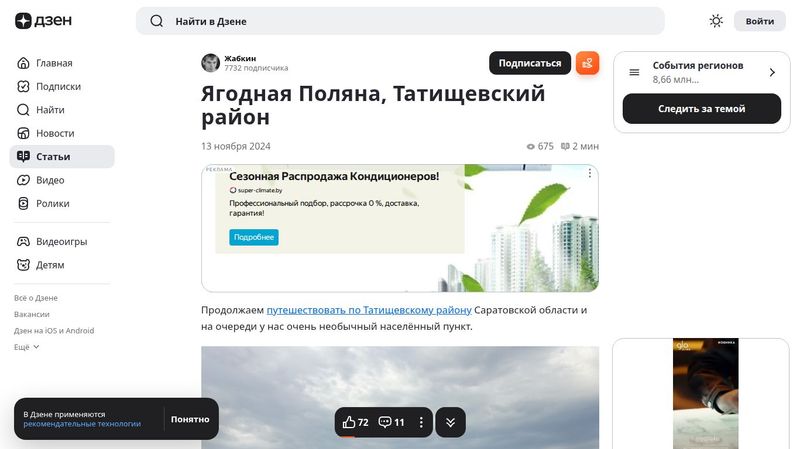Click the Найти в Дзене search field
The height and width of the screenshot is (449, 800).
pos(400,21)
